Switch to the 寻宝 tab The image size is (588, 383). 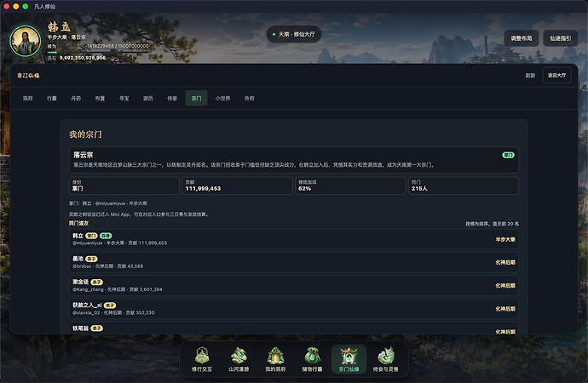click(x=124, y=99)
